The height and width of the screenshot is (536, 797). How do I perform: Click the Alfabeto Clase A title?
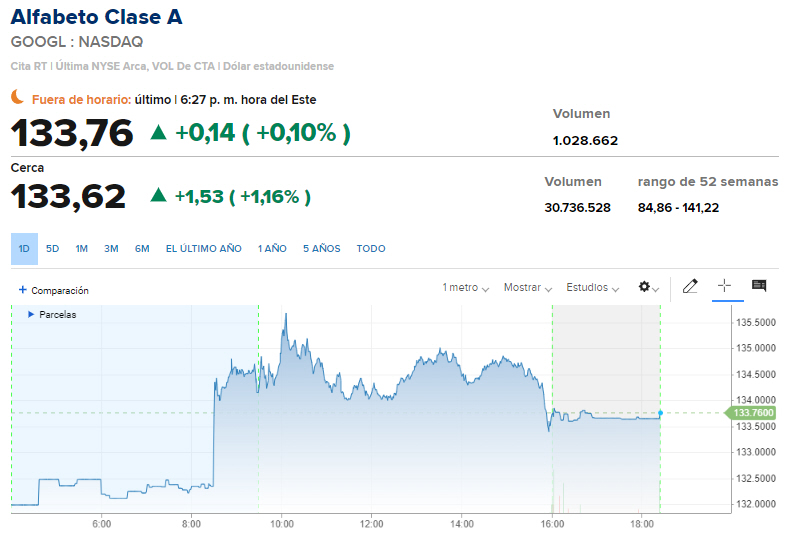[96, 17]
